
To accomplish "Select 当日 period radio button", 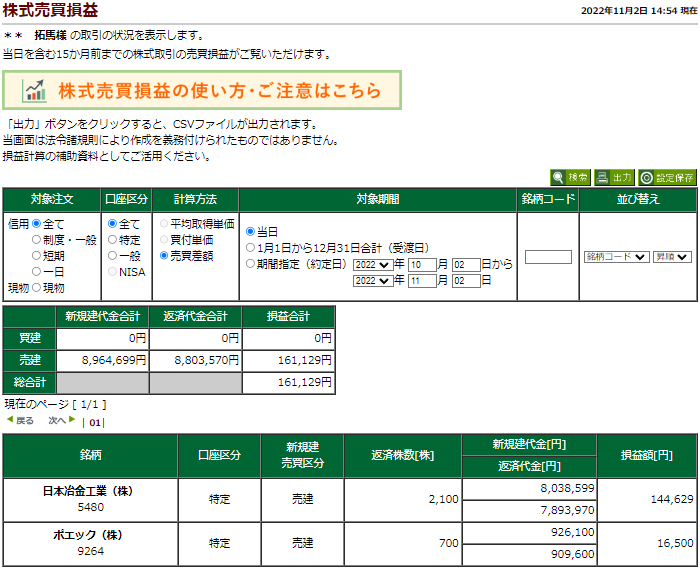I will tap(250, 232).
